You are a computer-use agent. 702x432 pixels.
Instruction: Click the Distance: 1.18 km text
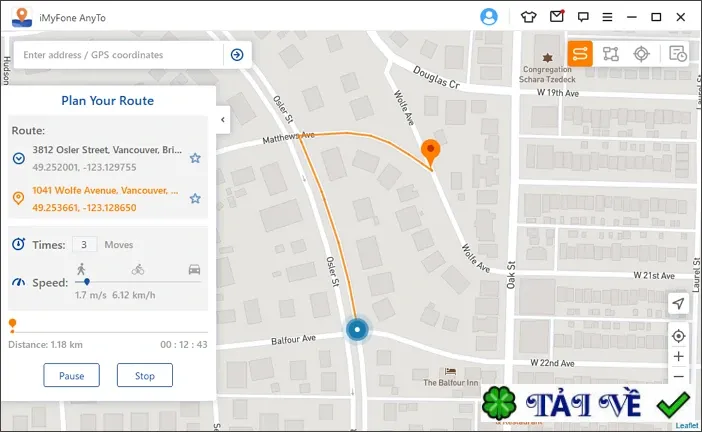pos(45,345)
